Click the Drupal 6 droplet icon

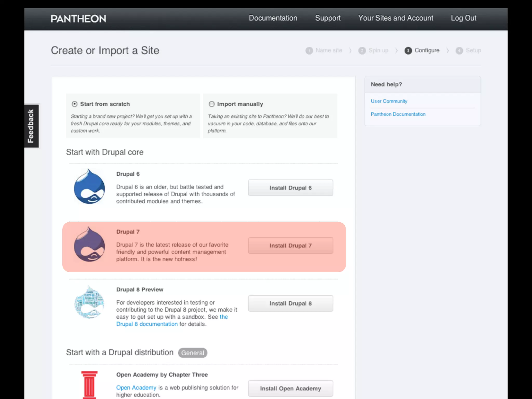pos(89,187)
